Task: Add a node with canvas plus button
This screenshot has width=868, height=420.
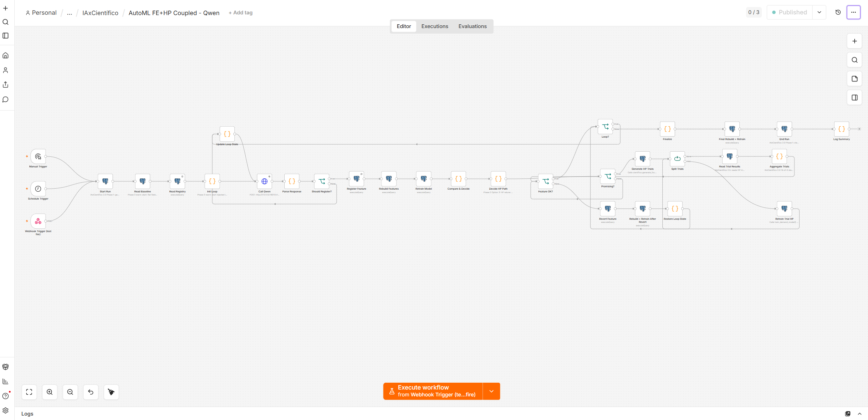Action: coord(855,41)
